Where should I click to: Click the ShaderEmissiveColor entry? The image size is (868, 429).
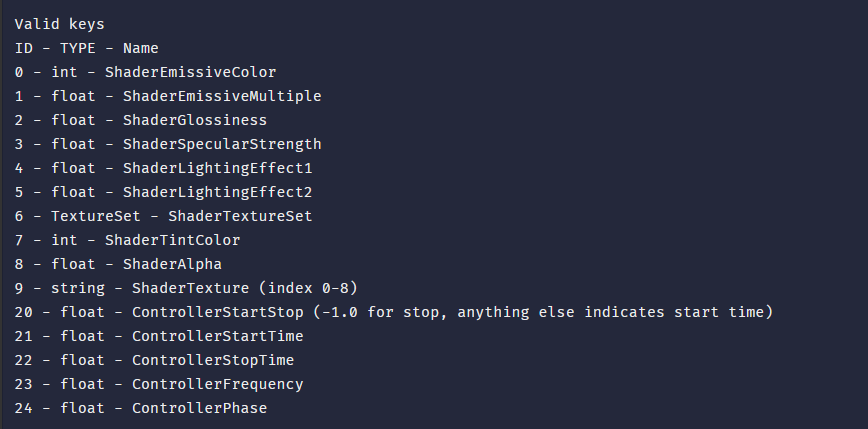coord(190,72)
